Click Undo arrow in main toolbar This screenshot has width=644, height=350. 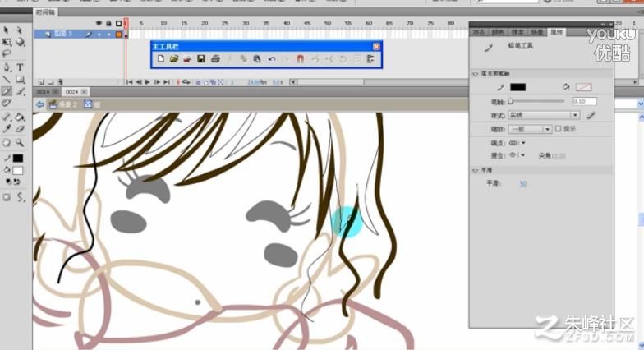click(x=272, y=59)
